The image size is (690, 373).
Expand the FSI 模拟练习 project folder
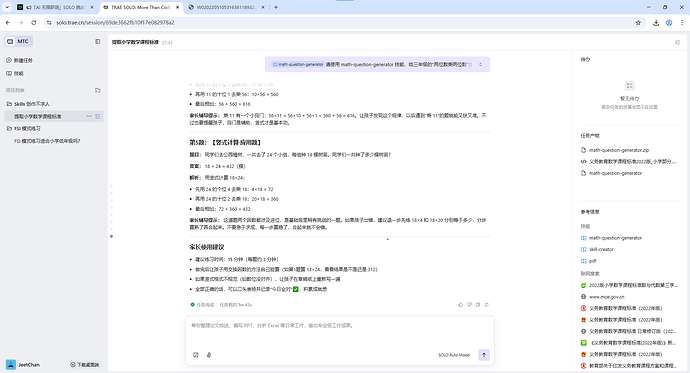pos(24,128)
